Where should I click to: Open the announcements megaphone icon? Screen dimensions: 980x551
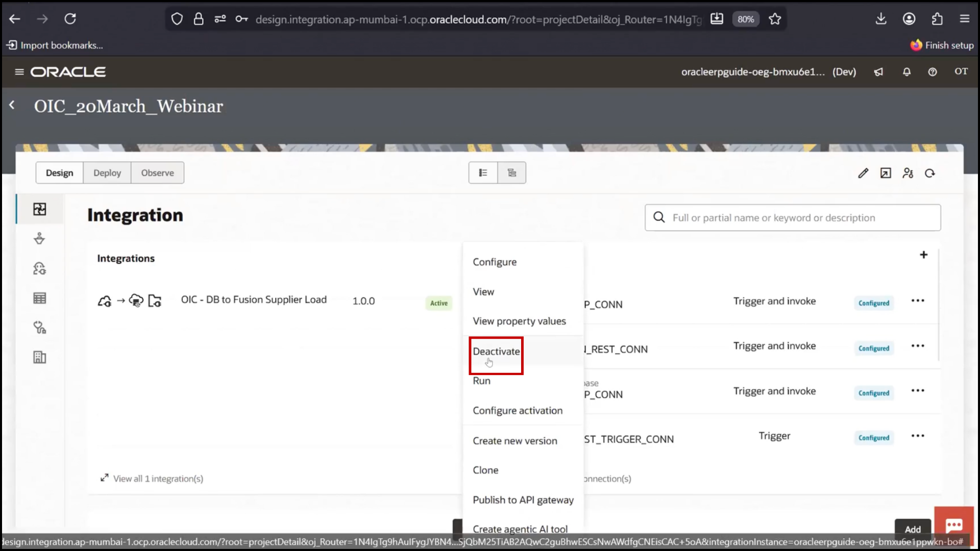[x=878, y=72]
